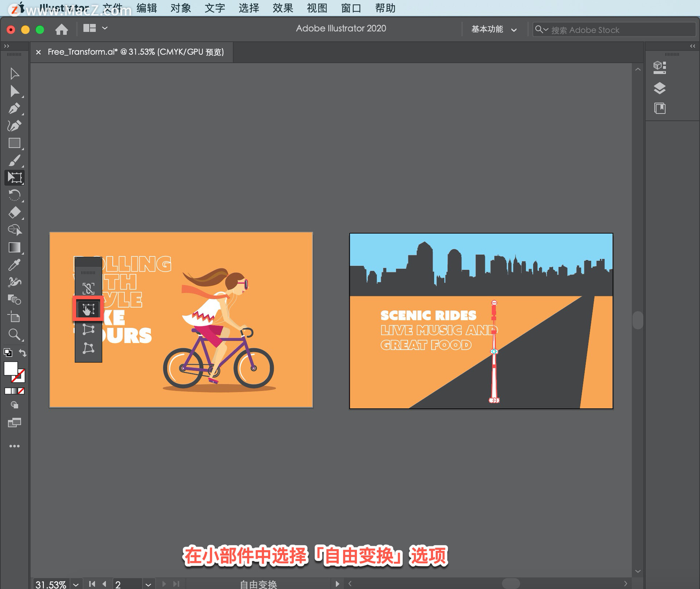700x589 pixels.
Task: Click the vertical scrollbar thumb
Action: coord(638,320)
